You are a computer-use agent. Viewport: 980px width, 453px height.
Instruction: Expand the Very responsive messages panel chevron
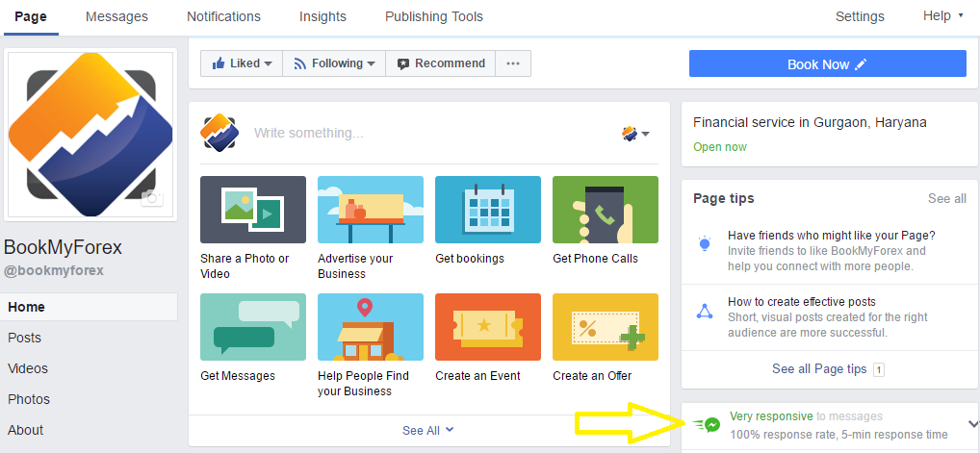972,424
